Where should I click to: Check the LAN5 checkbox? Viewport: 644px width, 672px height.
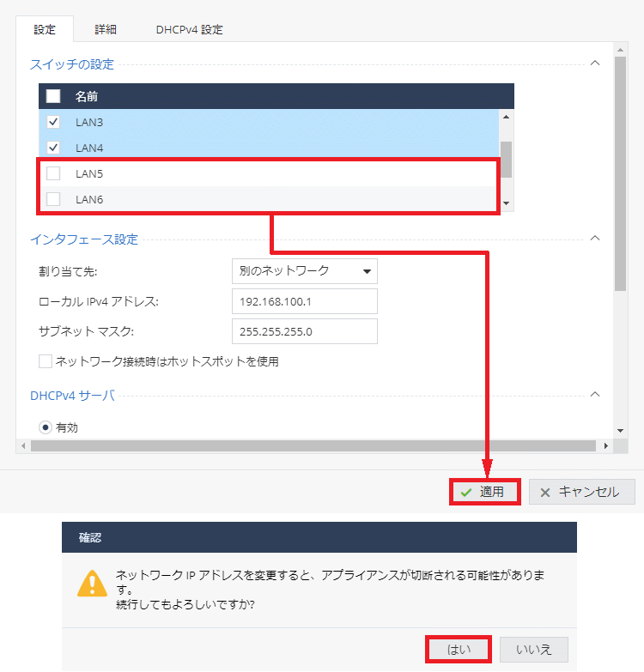click(x=53, y=173)
